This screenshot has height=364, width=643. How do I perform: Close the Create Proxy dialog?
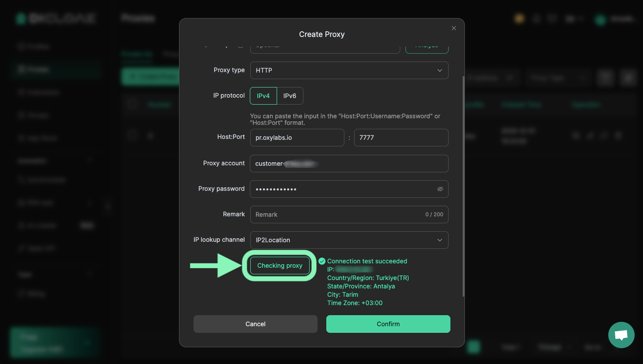453,28
